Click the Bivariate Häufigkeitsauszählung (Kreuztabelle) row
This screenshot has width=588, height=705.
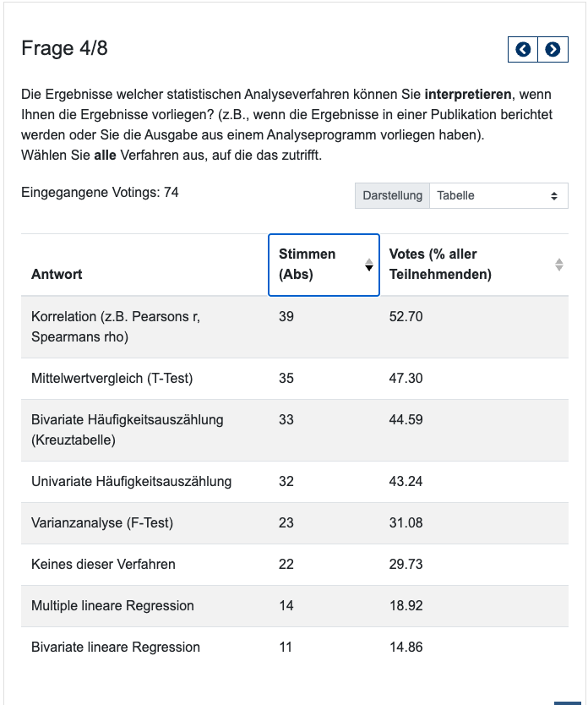pos(127,429)
